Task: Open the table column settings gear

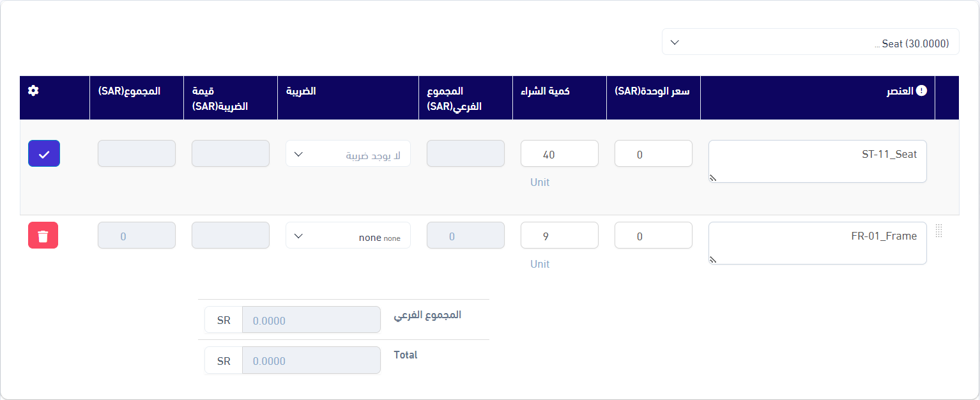Action: [33, 91]
